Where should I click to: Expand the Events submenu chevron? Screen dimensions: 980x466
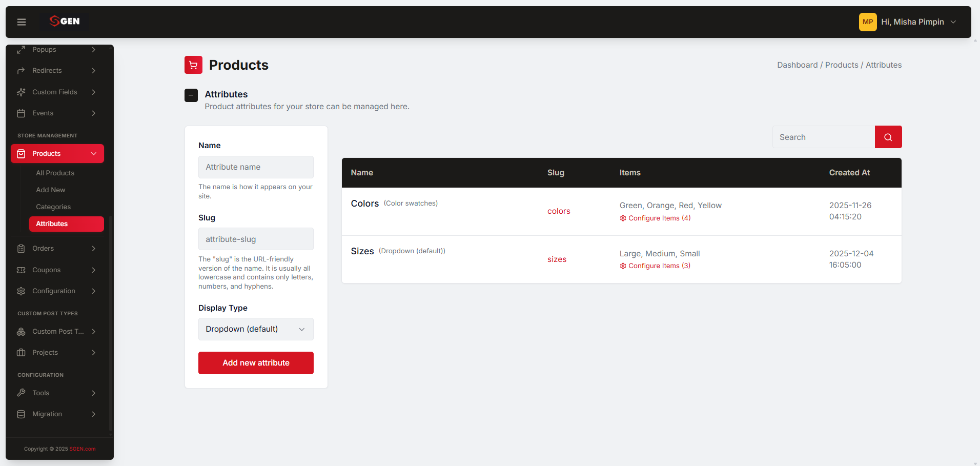tap(94, 113)
